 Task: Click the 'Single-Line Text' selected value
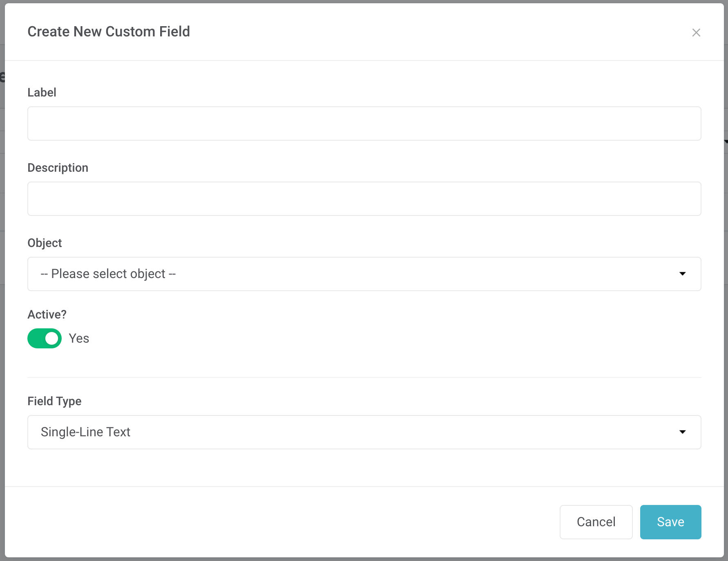[x=85, y=432]
